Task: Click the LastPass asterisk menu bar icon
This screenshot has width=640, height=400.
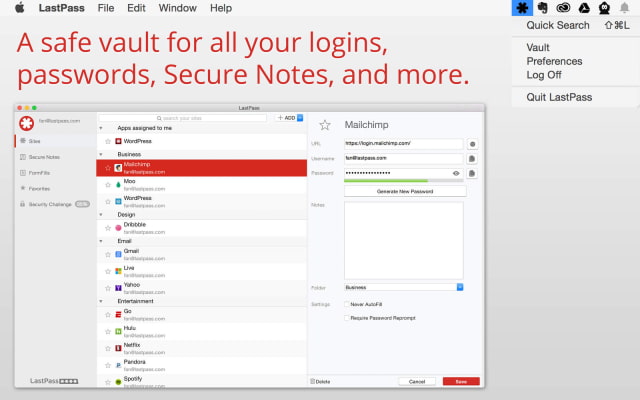Action: pos(521,8)
